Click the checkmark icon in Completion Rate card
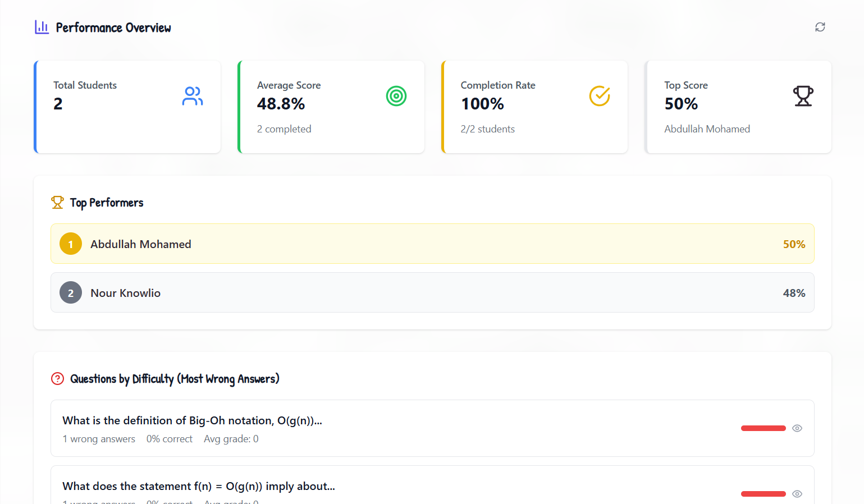Viewport: 864px width, 504px height. point(599,96)
